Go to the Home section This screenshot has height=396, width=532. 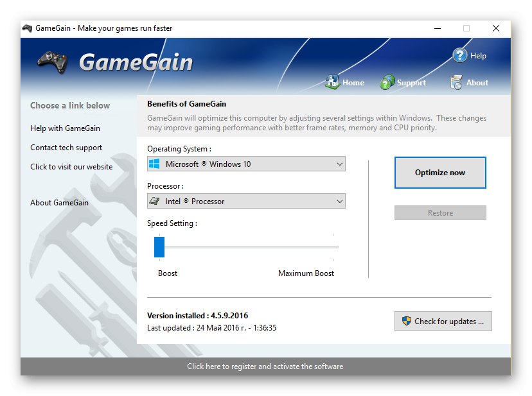pos(353,83)
